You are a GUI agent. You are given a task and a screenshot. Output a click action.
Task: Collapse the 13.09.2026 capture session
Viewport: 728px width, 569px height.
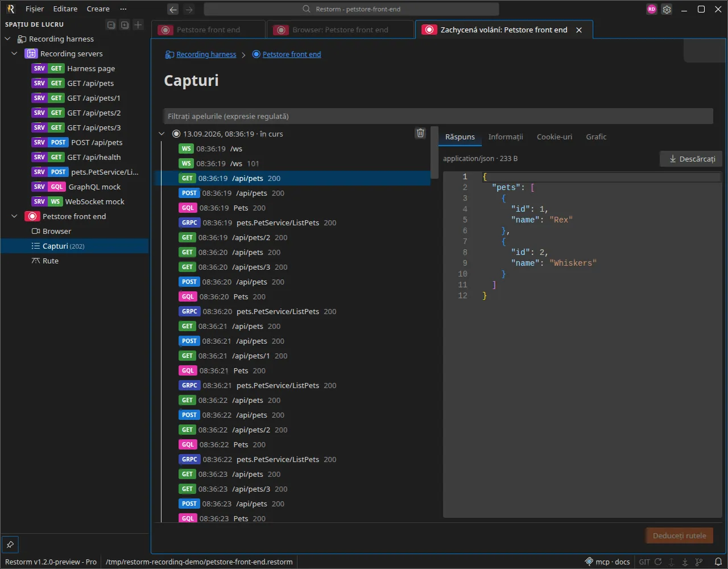tap(162, 134)
